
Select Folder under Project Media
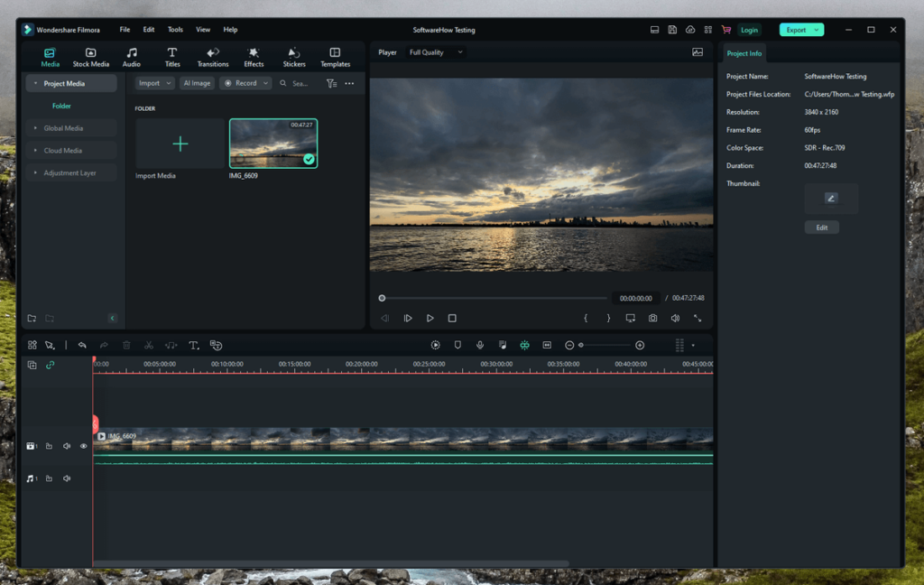point(61,107)
